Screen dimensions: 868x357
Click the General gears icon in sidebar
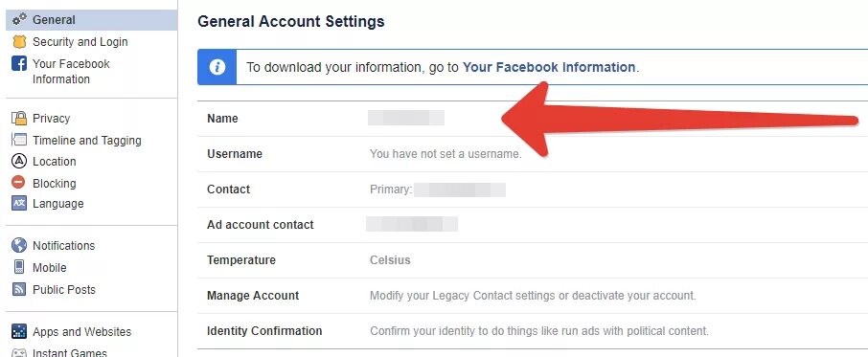(19, 19)
